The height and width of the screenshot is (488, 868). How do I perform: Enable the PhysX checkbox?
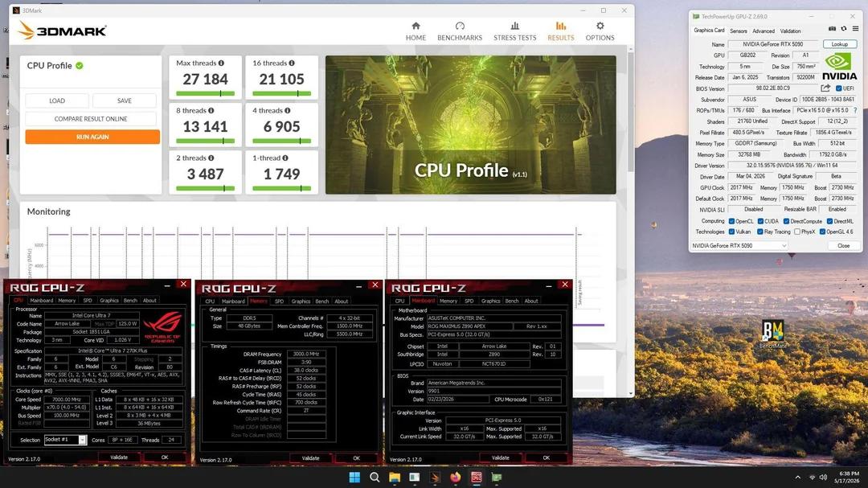tap(797, 232)
